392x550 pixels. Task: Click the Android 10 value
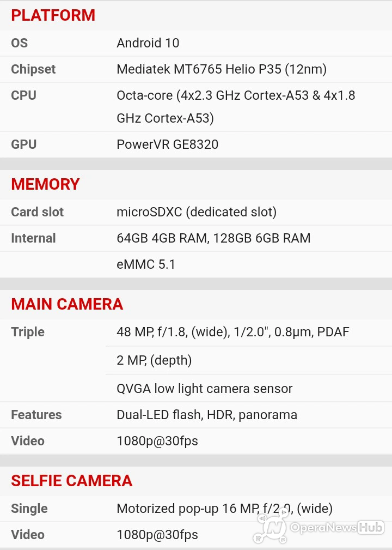point(148,43)
